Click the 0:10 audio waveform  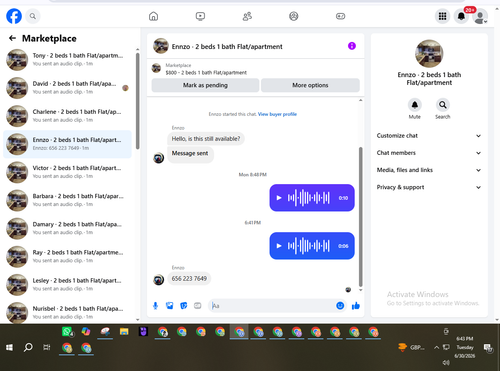pos(309,198)
